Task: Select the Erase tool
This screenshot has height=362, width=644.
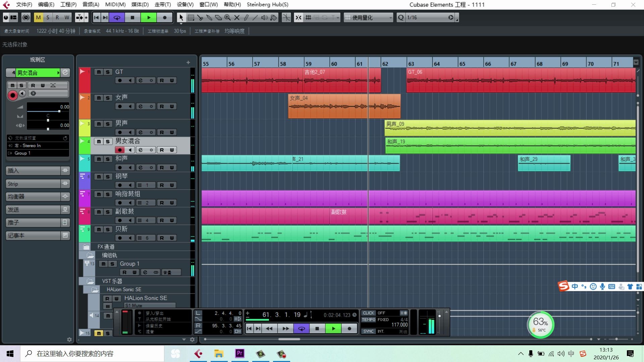Action: [x=218, y=17]
